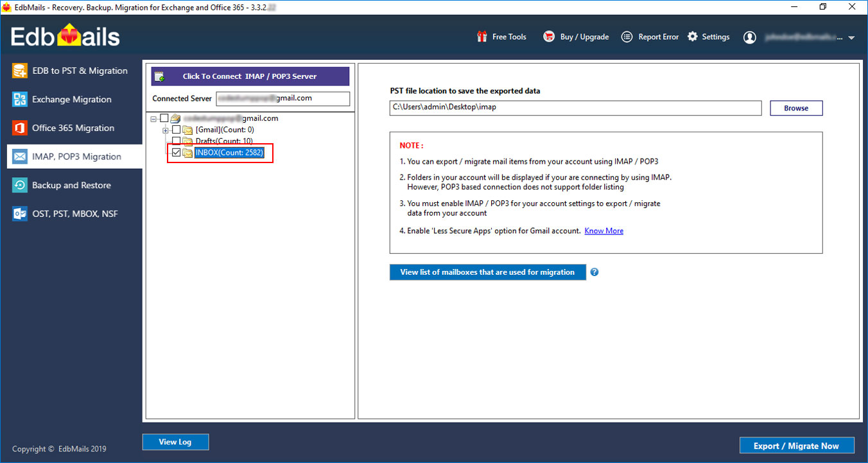Click View list of mailboxes used for migration

click(x=487, y=272)
